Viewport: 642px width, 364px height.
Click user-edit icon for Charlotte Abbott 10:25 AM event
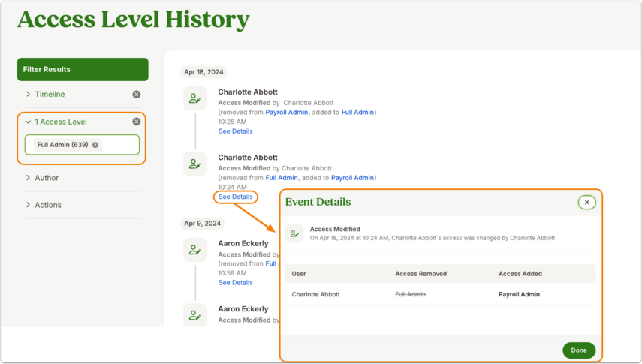pos(195,98)
